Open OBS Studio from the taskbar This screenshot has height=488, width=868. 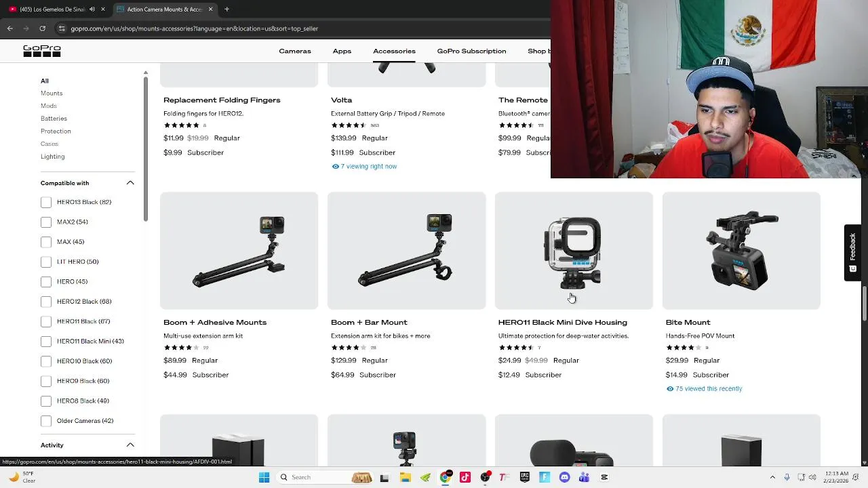coord(485,477)
